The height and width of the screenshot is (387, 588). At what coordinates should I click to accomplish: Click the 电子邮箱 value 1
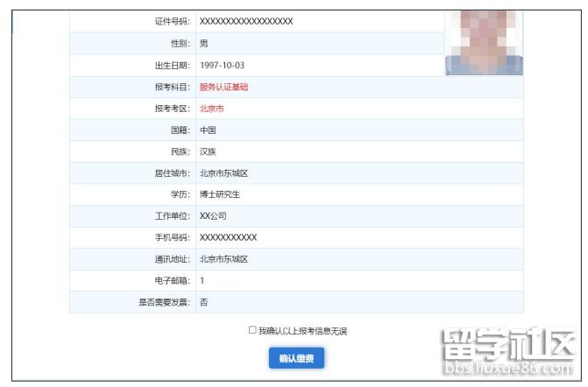coord(202,280)
